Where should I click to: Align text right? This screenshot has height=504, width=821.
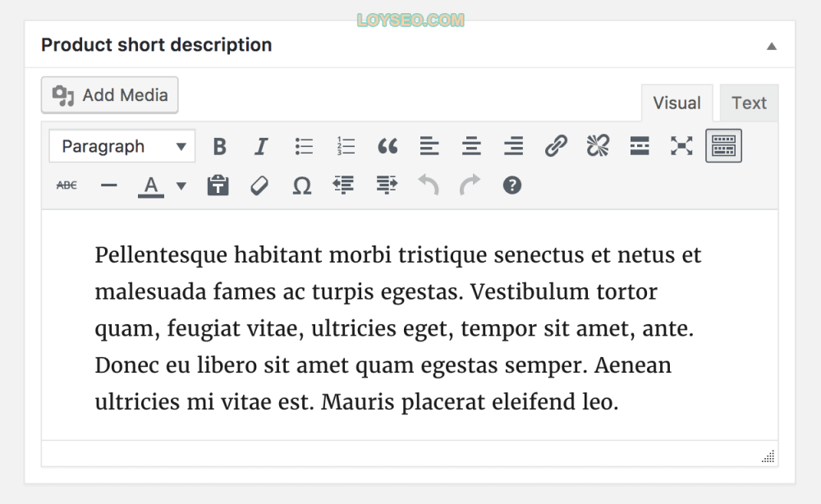coord(514,146)
